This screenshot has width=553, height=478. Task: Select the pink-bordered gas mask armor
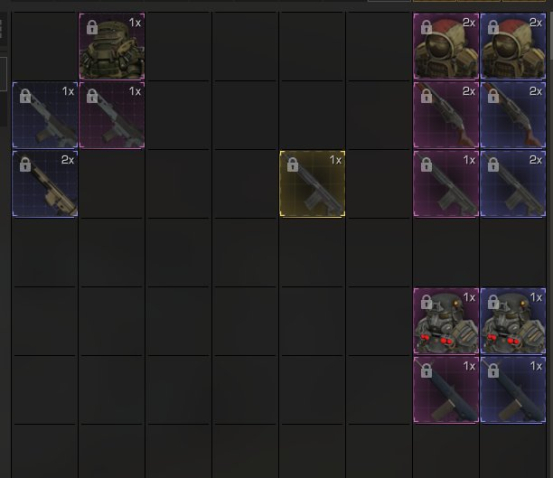tap(446, 321)
